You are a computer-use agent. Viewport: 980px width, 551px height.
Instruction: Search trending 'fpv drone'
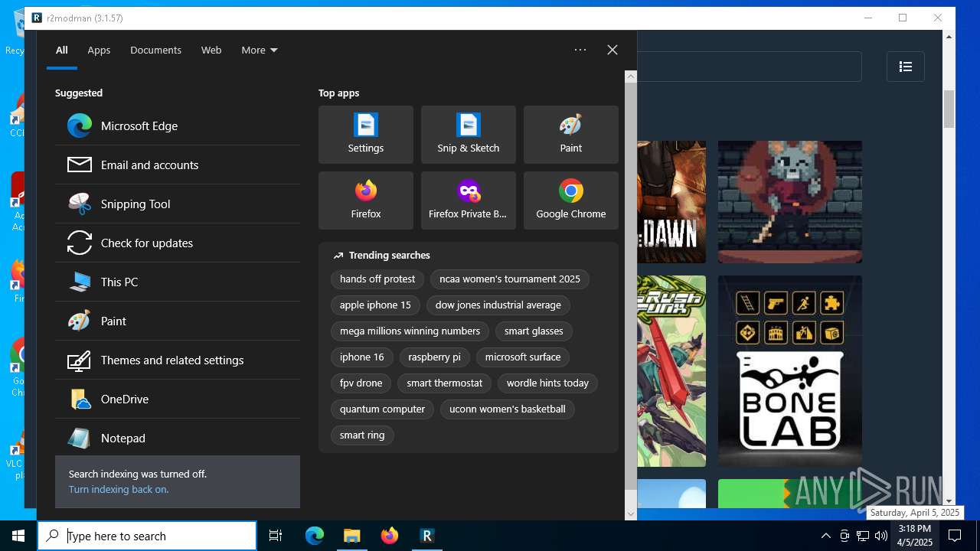[361, 383]
